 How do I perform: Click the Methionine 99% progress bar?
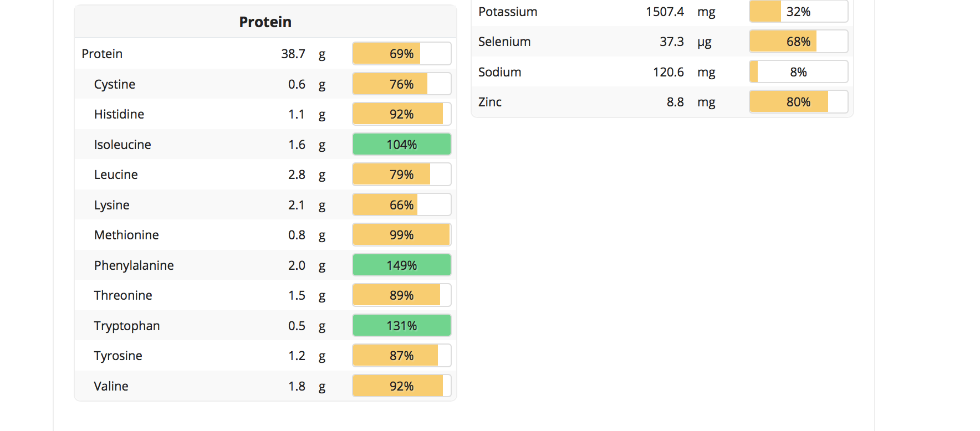pos(401,235)
